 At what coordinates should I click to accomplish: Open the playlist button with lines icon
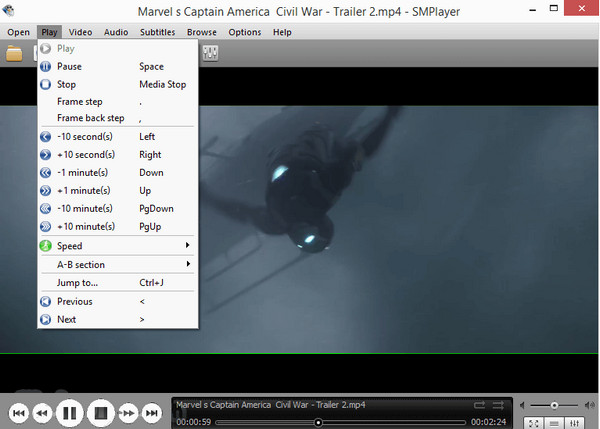[x=554, y=423]
